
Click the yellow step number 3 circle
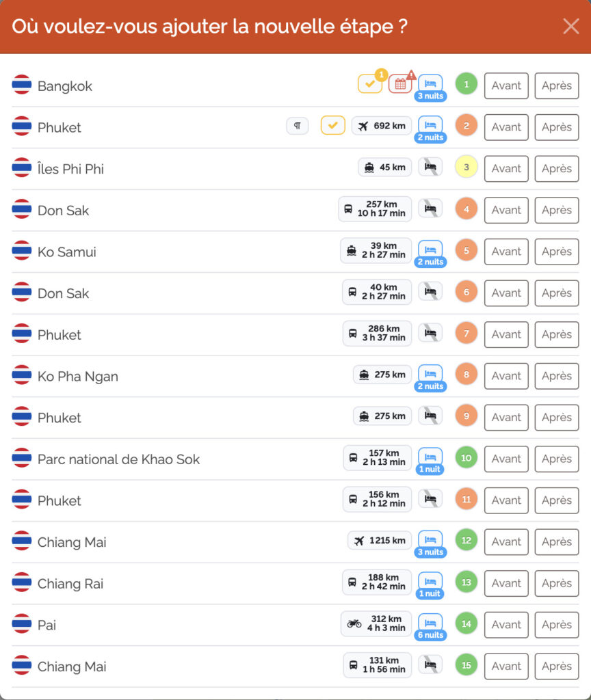click(x=467, y=167)
